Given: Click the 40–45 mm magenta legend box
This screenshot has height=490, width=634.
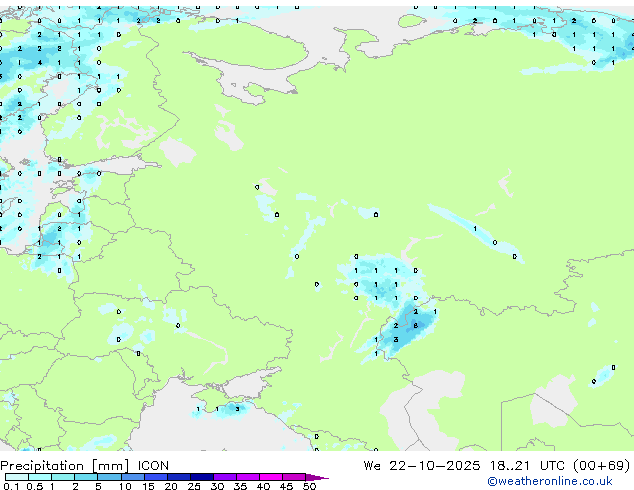Looking at the screenshot, I should tap(271, 477).
